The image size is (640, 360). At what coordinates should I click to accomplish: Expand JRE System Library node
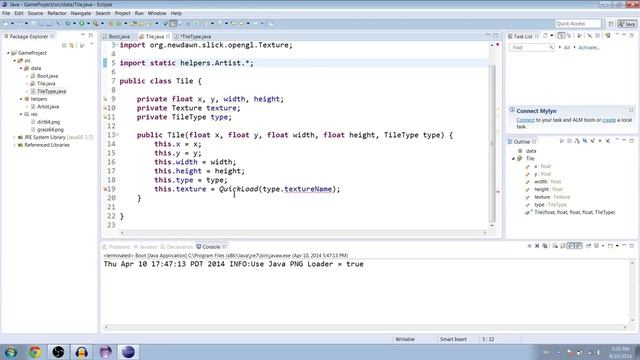pos(14,137)
